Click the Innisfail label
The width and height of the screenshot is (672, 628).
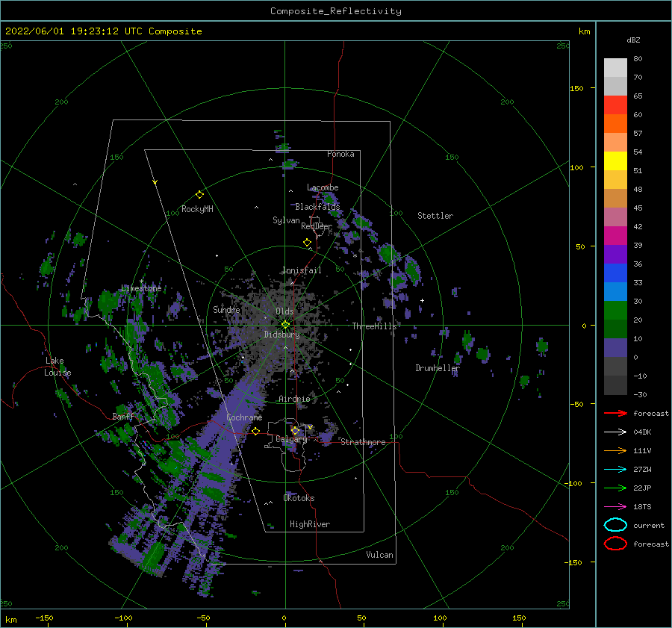pyautogui.click(x=302, y=270)
